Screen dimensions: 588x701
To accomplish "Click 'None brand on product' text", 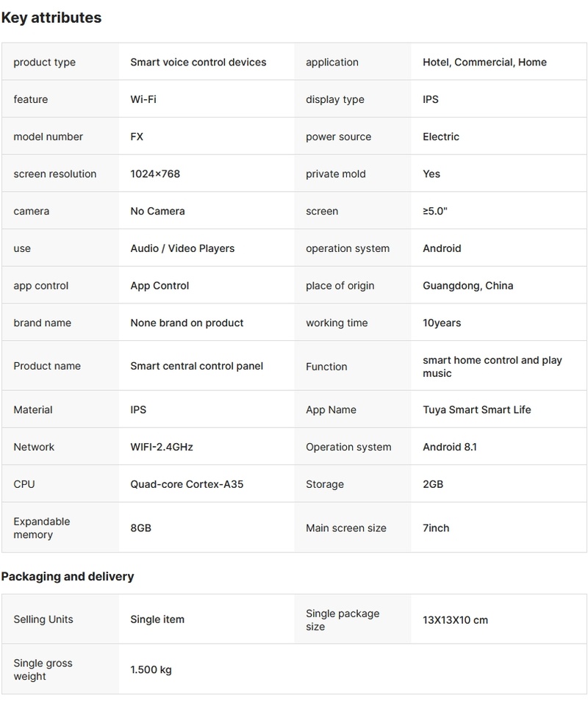I will (x=187, y=323).
